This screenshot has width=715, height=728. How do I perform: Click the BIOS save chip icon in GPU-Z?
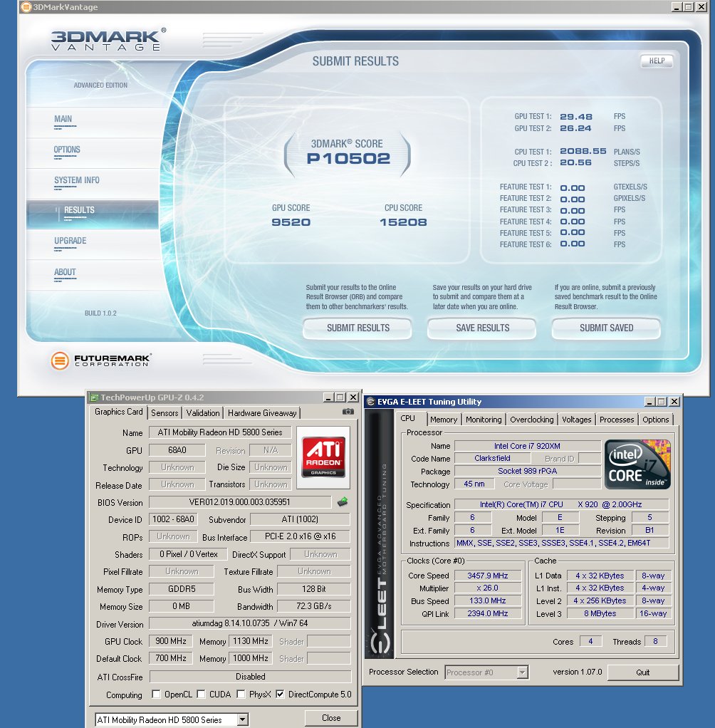[343, 501]
